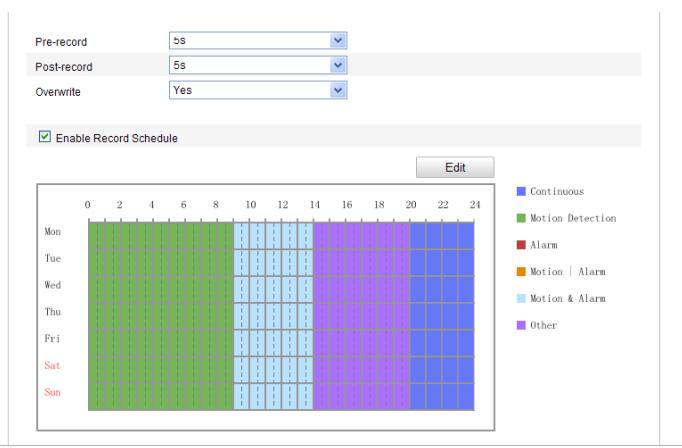Click Tuesday's blue Continuous time block
Viewport: 682px width, 448px height.
coord(442,259)
